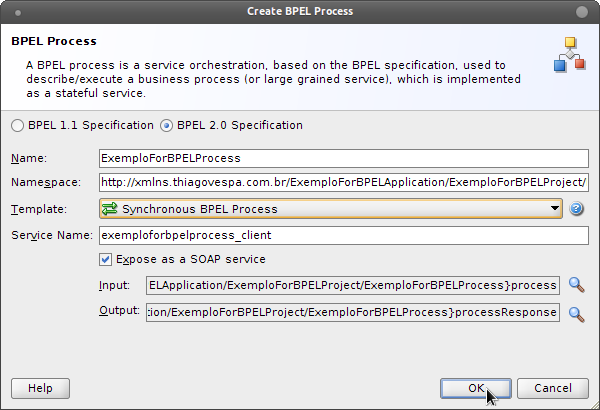This screenshot has width=600, height=410.
Task: Expand the Template dropdown arrow
Action: click(554, 208)
